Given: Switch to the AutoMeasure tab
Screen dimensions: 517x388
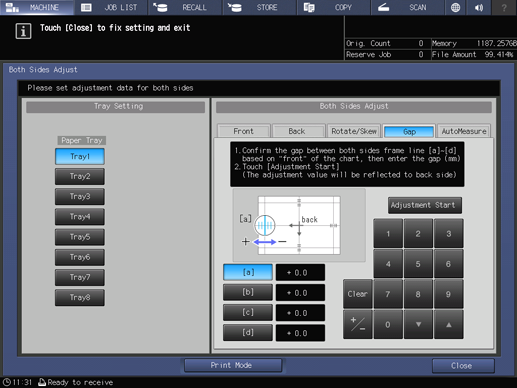Looking at the screenshot, I should tap(464, 131).
